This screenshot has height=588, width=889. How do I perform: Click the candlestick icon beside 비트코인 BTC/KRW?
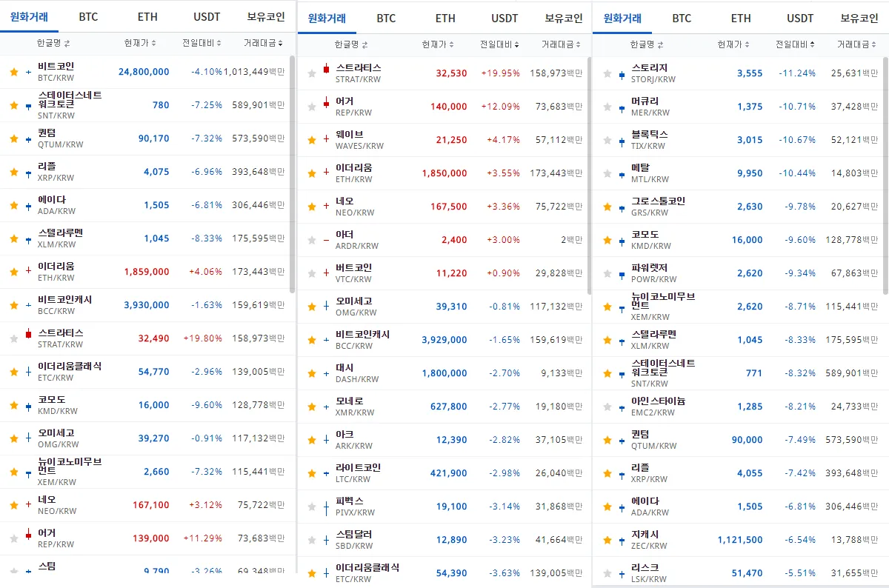[x=28, y=72]
